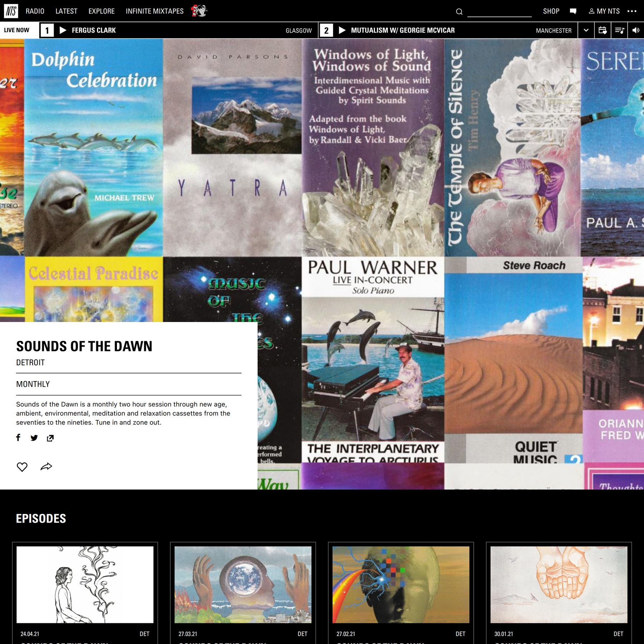The height and width of the screenshot is (644, 644).
Task: Play channel 1 live stream
Action: pos(63,30)
